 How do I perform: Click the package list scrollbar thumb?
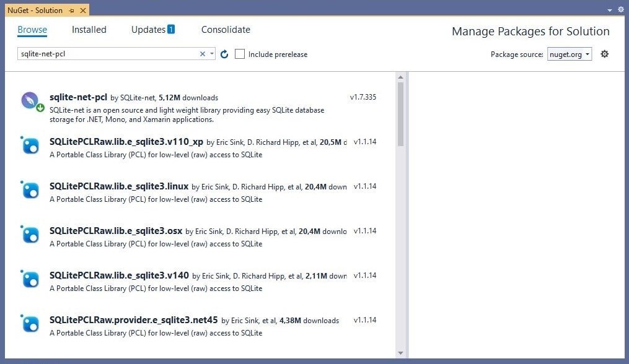point(400,115)
